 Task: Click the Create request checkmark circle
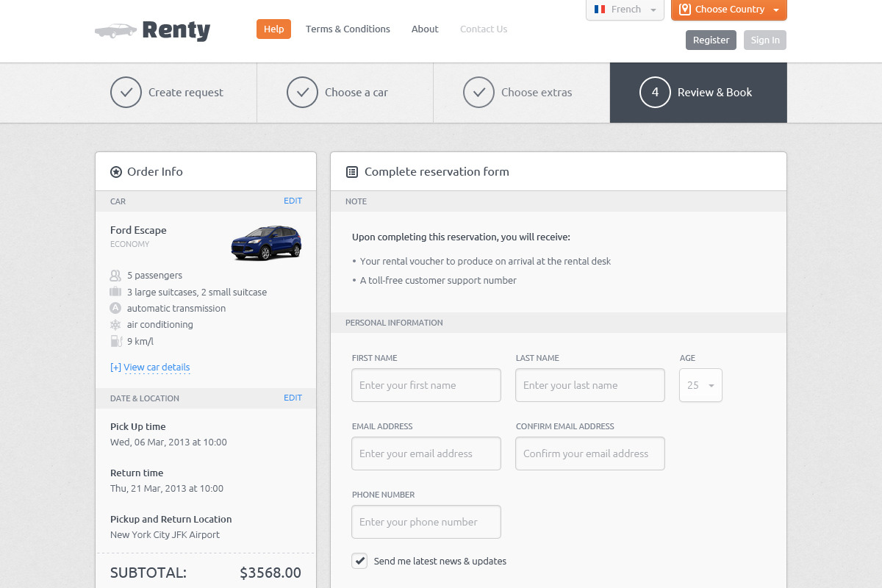126,93
